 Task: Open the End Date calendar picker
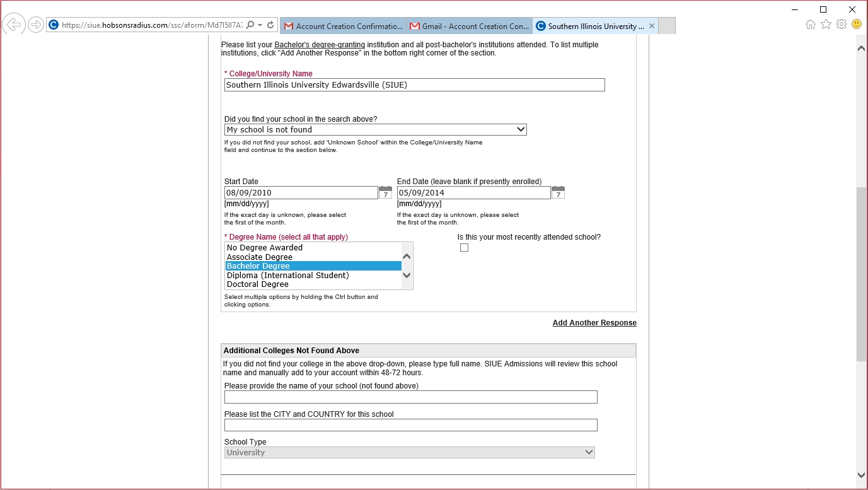point(558,192)
